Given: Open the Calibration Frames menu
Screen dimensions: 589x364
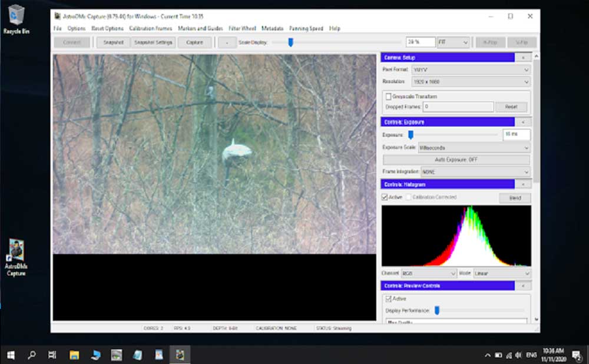Looking at the screenshot, I should 151,28.
